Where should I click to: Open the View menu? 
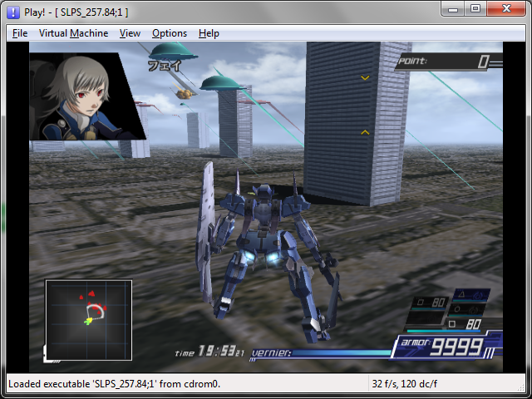click(130, 33)
